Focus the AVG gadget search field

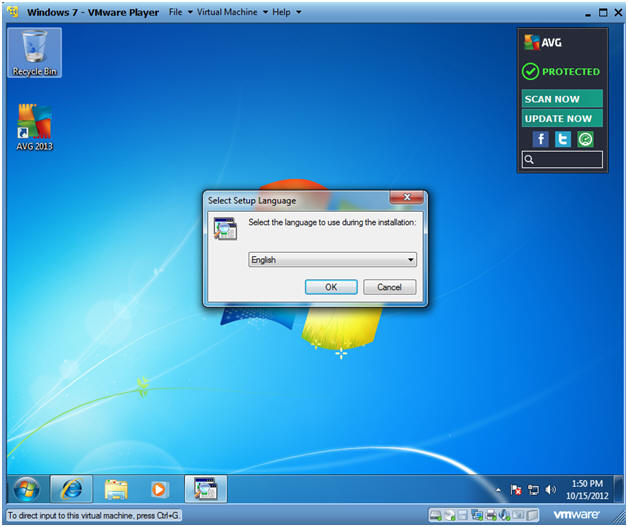point(562,159)
